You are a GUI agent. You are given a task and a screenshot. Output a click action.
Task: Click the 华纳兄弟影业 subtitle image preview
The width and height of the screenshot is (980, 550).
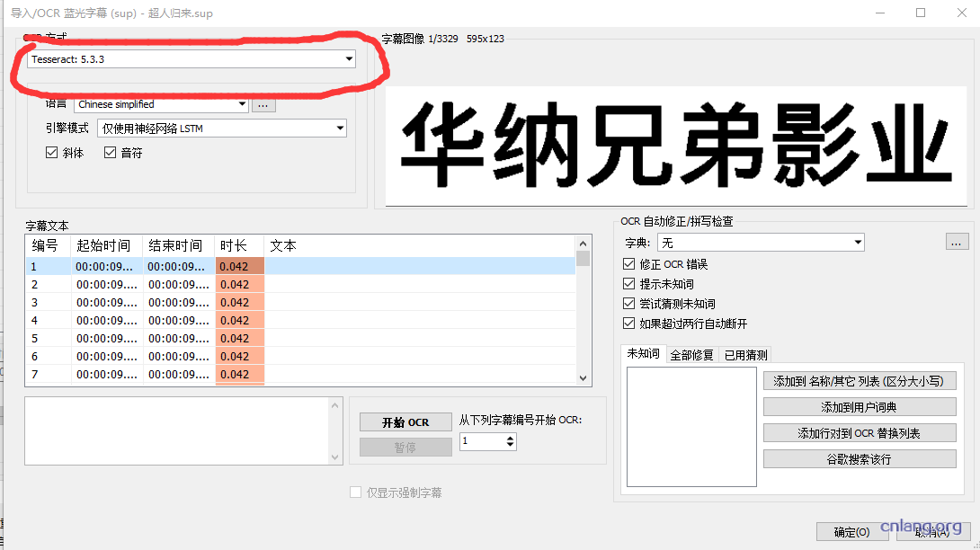pos(676,146)
